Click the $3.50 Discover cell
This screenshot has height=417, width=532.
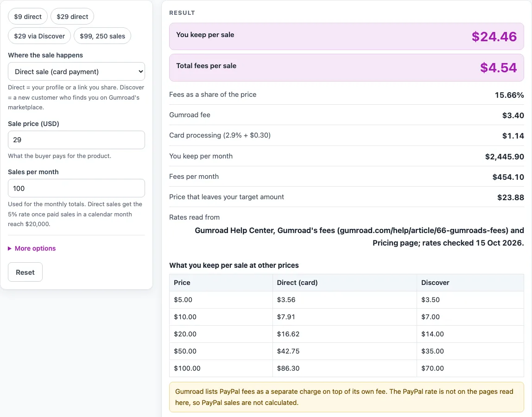click(470, 300)
